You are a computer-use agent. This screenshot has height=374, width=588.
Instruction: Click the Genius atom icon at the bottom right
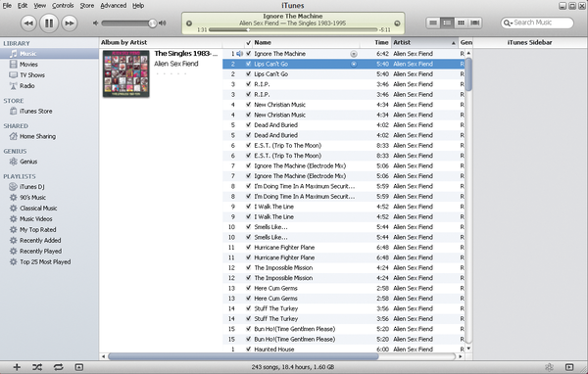549,367
